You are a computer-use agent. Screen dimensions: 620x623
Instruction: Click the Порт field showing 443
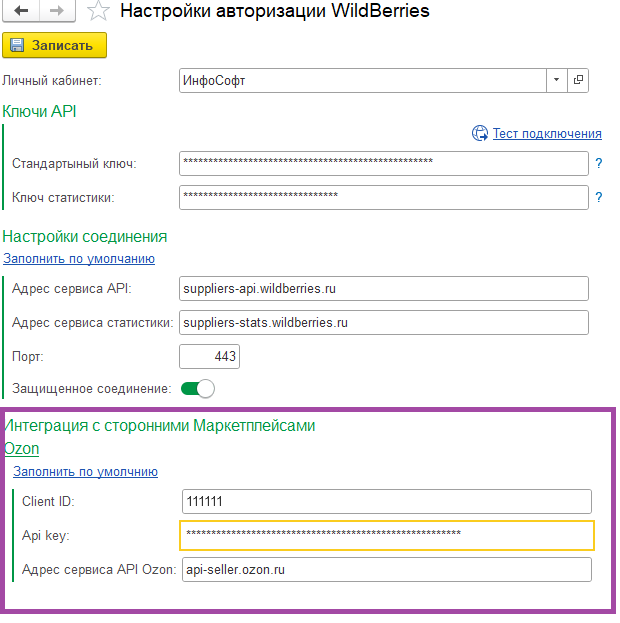point(209,356)
